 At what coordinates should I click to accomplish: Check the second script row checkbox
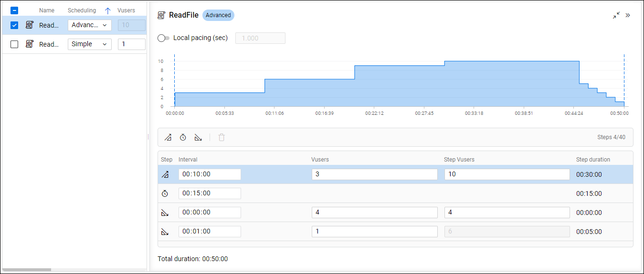pyautogui.click(x=14, y=44)
